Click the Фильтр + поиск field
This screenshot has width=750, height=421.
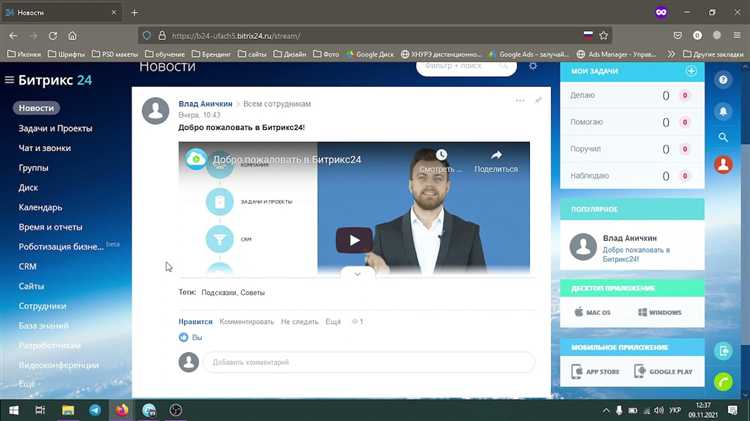click(466, 66)
